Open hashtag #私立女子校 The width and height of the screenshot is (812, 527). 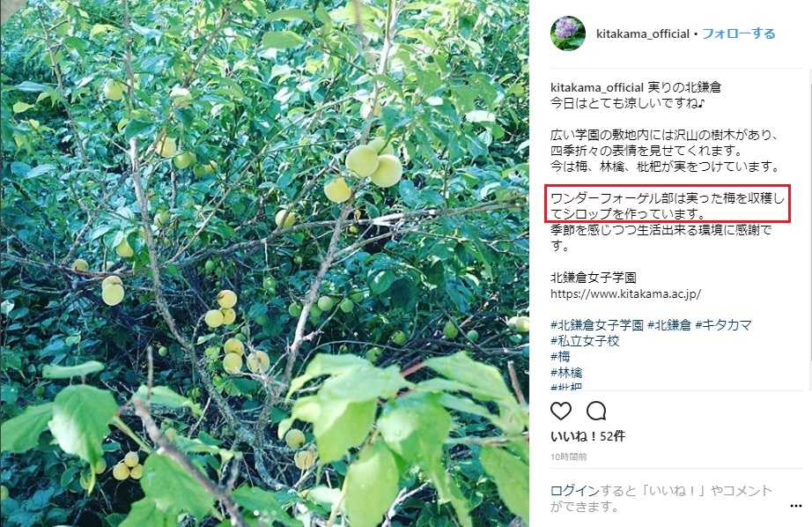tap(585, 341)
